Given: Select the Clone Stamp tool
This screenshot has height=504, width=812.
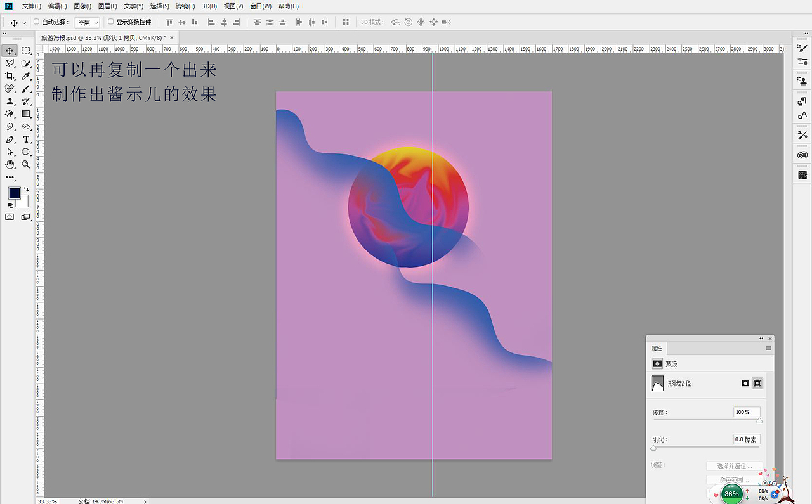Looking at the screenshot, I should click(10, 101).
